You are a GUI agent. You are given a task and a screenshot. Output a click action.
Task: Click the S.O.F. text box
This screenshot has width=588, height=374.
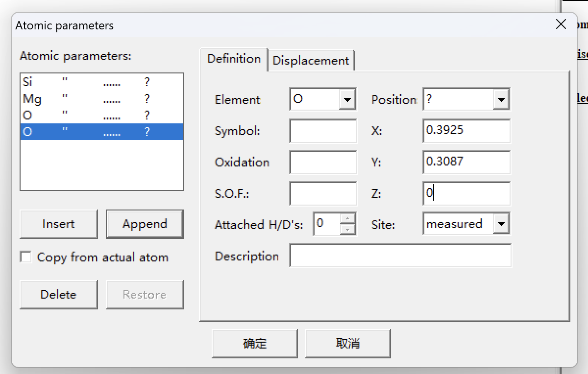click(323, 194)
